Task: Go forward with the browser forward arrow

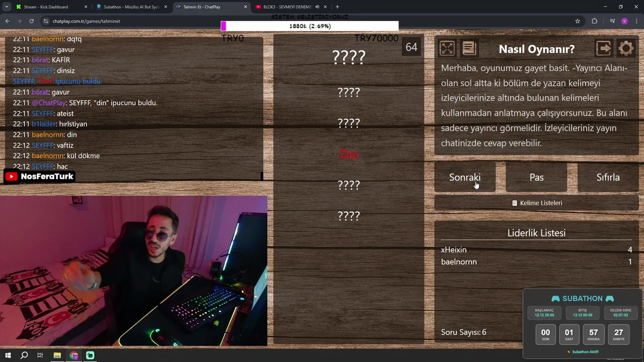Action: (19, 21)
